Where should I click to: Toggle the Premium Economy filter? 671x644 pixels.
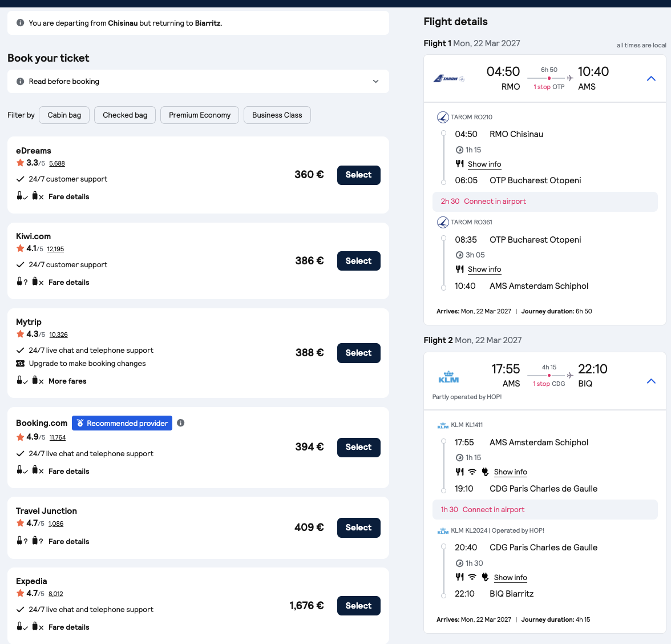pyautogui.click(x=200, y=115)
